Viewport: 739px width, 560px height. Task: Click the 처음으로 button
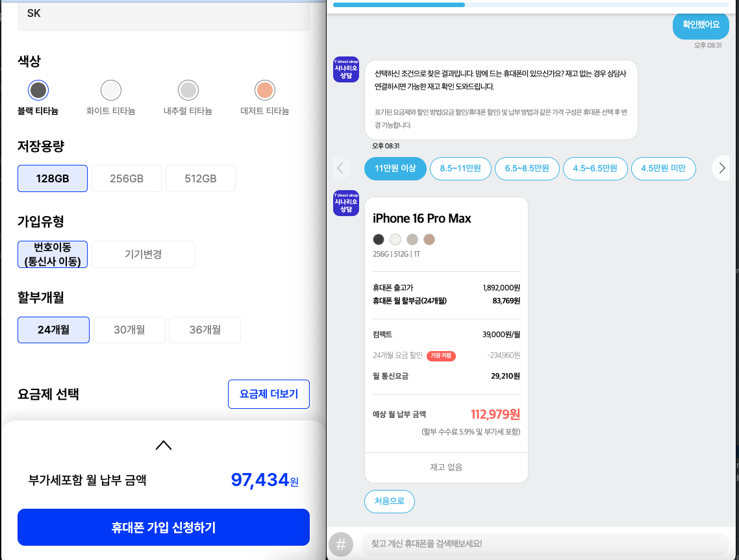coord(389,501)
